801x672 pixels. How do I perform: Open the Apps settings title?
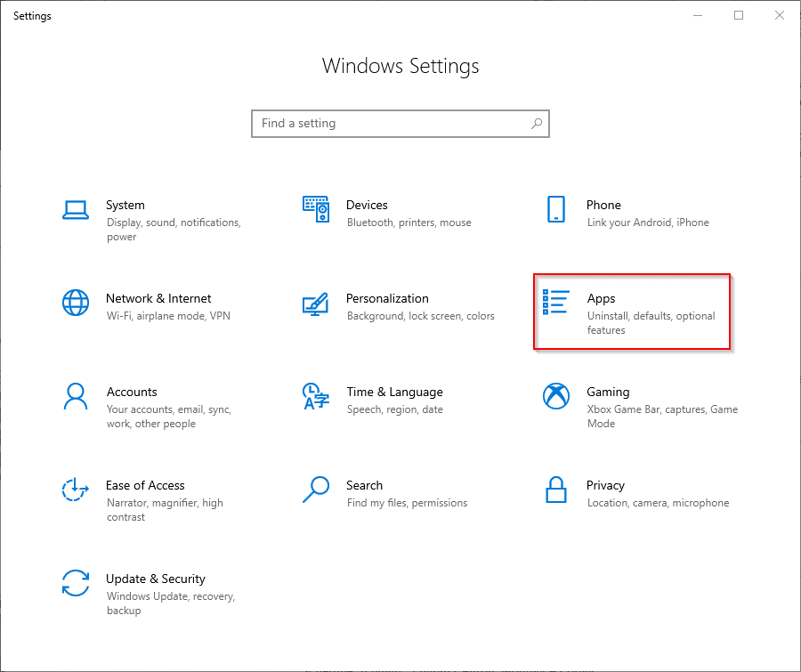[x=601, y=298]
